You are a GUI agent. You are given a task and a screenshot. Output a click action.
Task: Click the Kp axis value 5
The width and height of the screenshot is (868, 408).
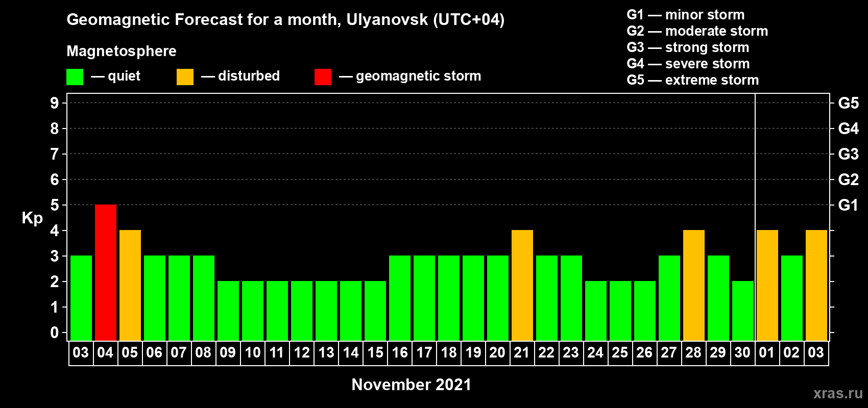55,205
